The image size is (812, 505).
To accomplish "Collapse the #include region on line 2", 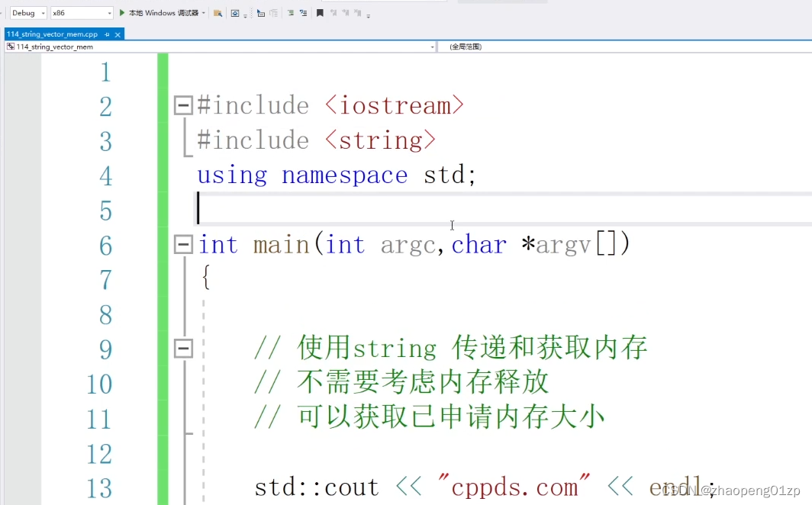I will (183, 105).
